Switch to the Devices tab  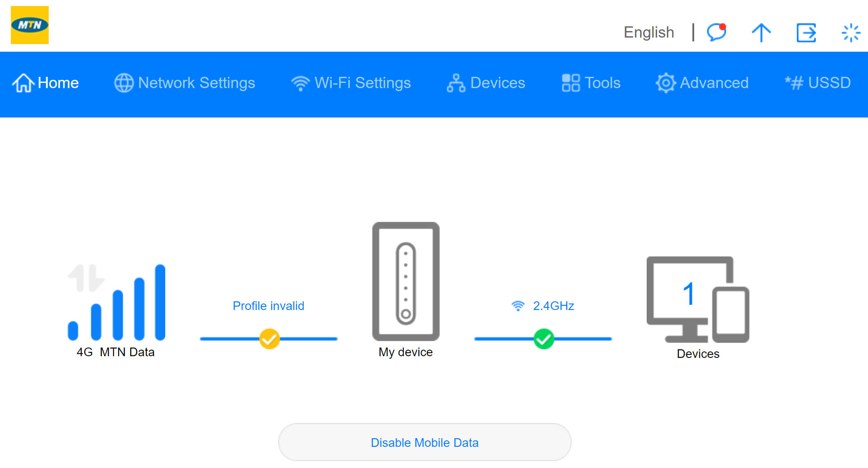(x=486, y=83)
